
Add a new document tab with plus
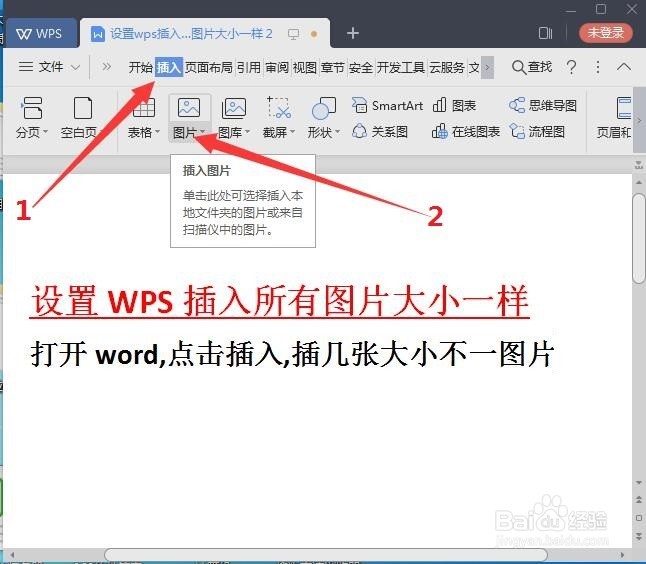(353, 33)
